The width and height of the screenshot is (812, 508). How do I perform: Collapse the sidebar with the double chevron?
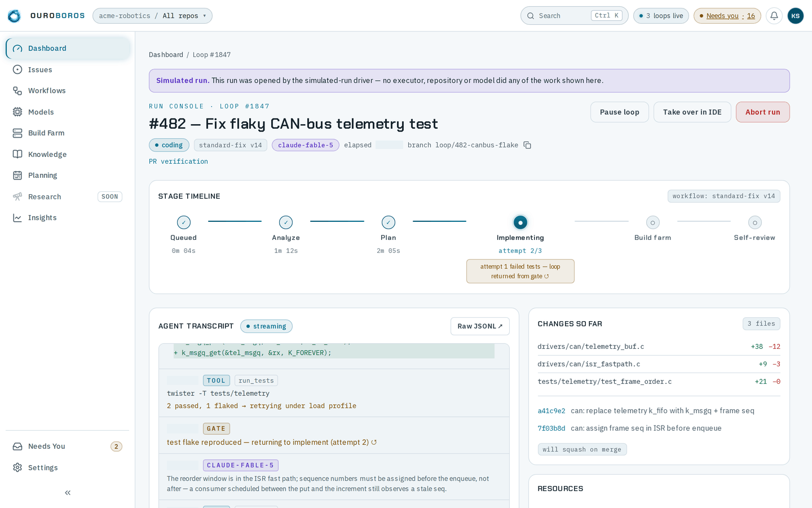68,493
